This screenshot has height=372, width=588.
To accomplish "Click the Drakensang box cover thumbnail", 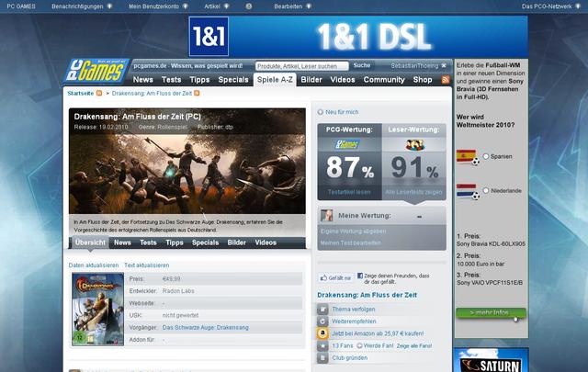I will (97, 309).
